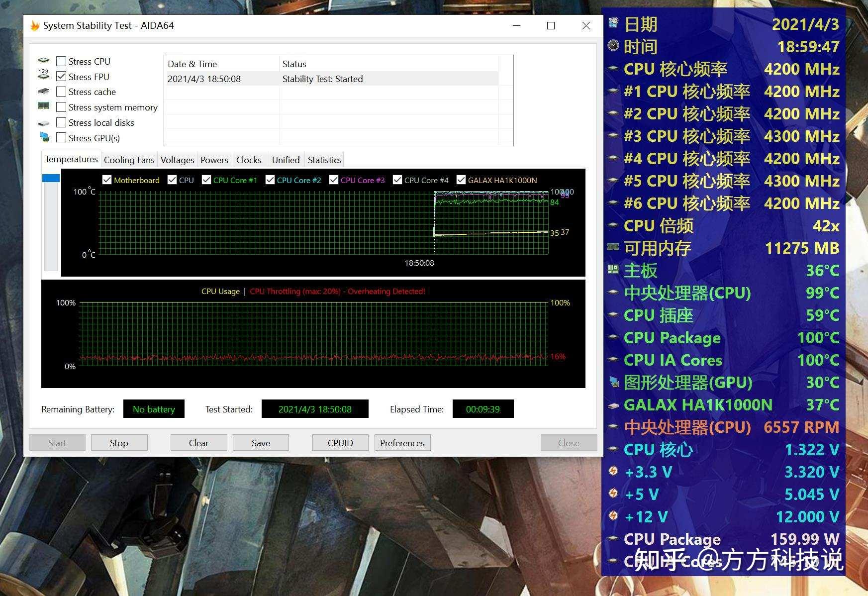This screenshot has width=868, height=596.
Task: Click the processor icon beside Stress CPU
Action: (44, 60)
